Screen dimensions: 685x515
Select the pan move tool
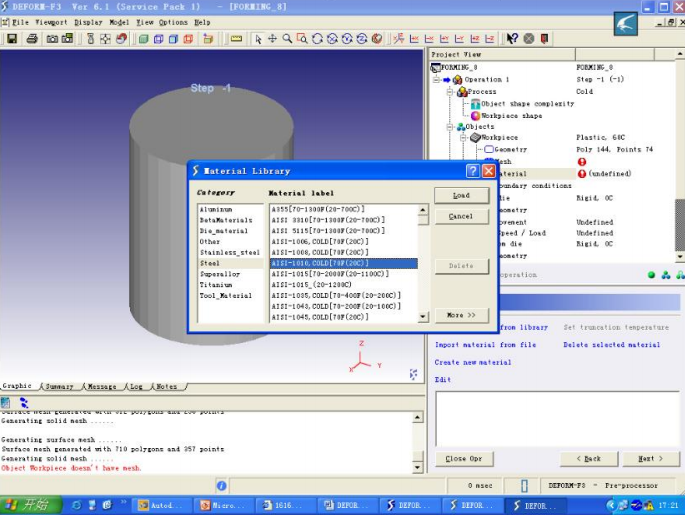(272, 39)
